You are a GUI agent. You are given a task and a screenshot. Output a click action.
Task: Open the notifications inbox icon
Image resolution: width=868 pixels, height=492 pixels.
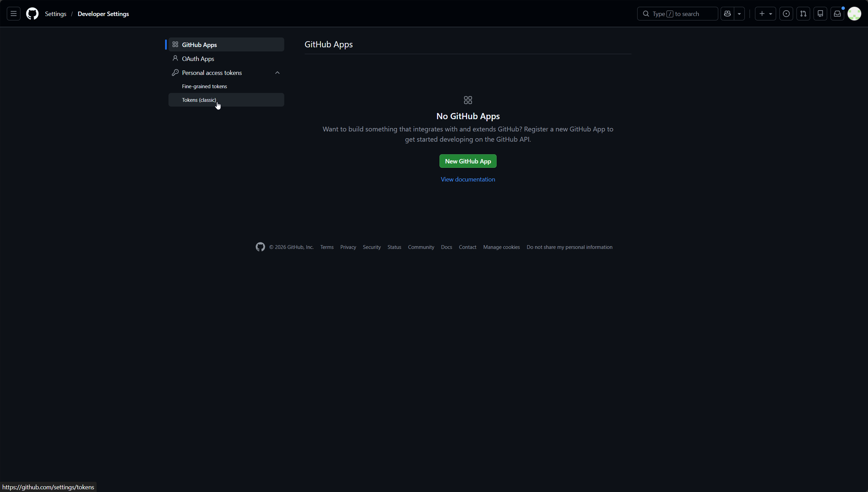[x=837, y=14]
